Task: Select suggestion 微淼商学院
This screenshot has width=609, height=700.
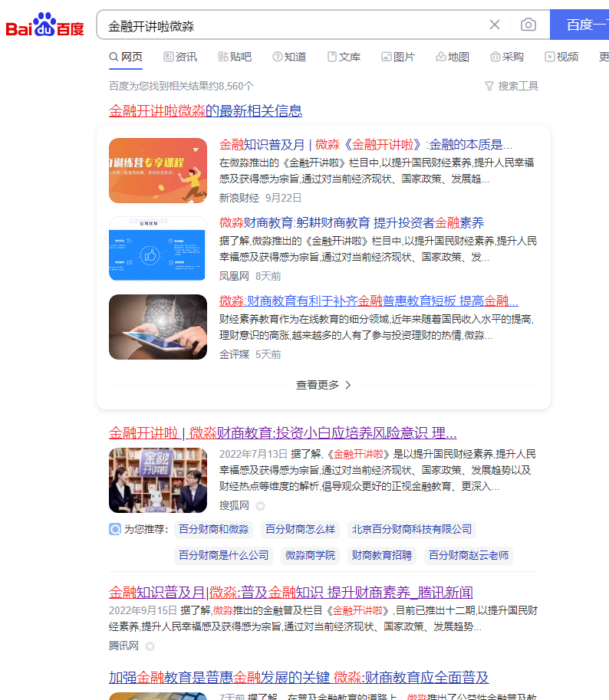Action: (x=310, y=555)
